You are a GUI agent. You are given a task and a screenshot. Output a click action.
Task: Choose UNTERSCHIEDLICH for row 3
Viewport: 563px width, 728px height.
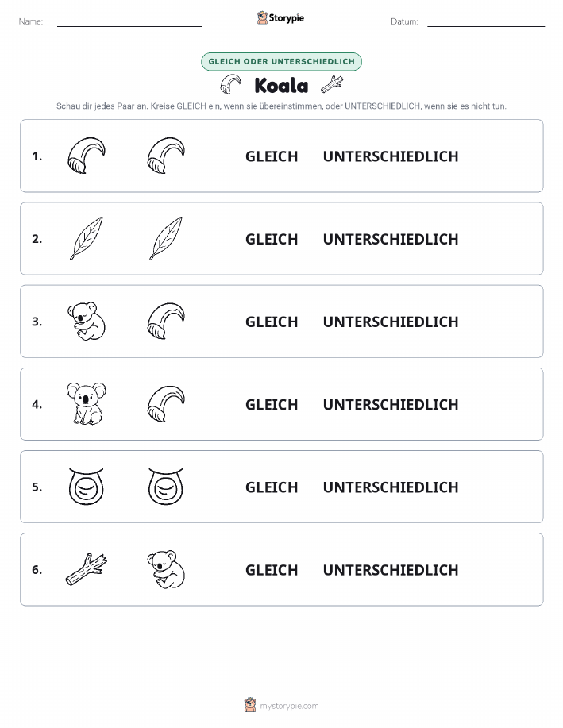pos(391,322)
